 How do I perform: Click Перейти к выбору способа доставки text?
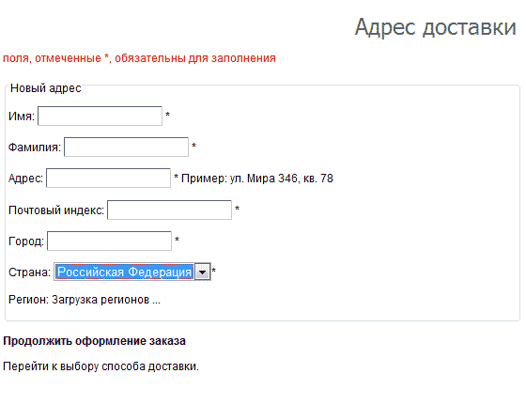[x=101, y=366]
